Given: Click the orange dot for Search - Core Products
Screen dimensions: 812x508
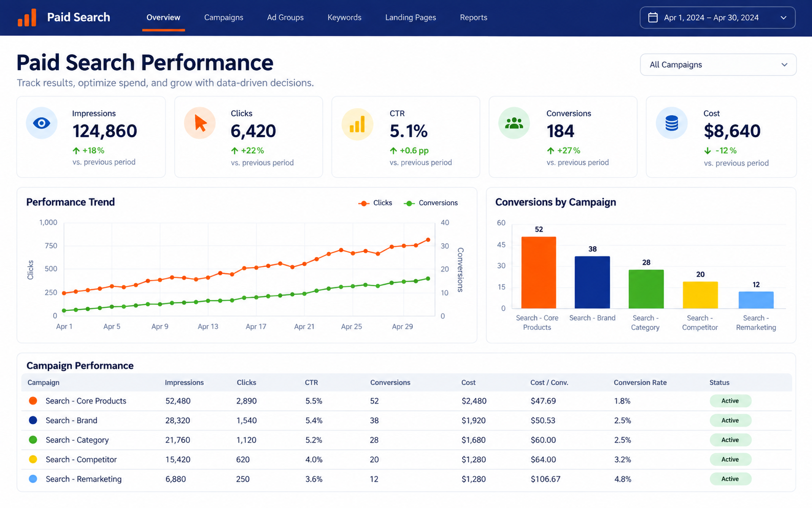Looking at the screenshot, I should tap(33, 401).
